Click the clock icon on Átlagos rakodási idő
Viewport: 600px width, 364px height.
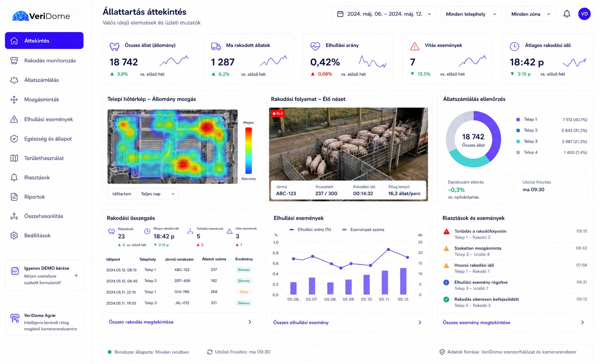point(514,47)
